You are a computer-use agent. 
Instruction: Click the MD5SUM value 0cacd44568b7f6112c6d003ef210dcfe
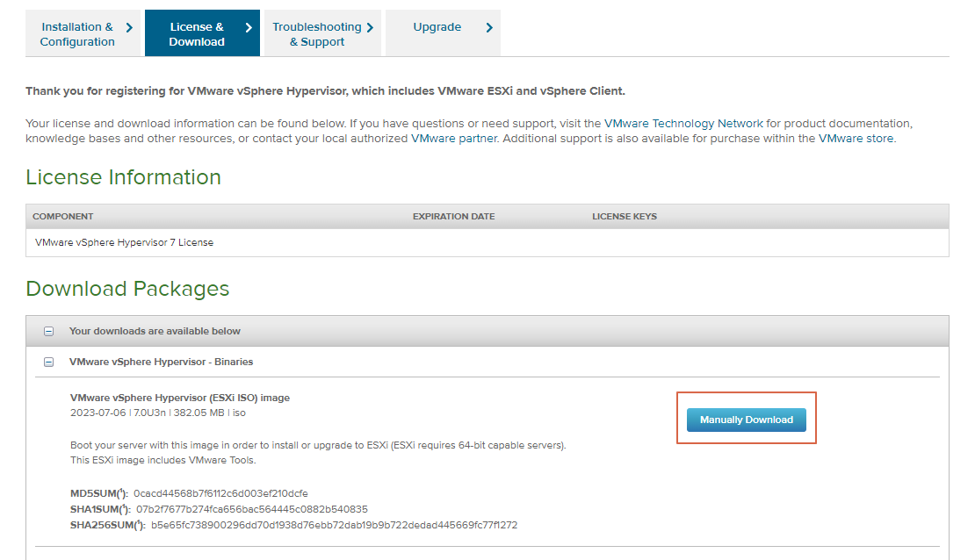coord(220,493)
